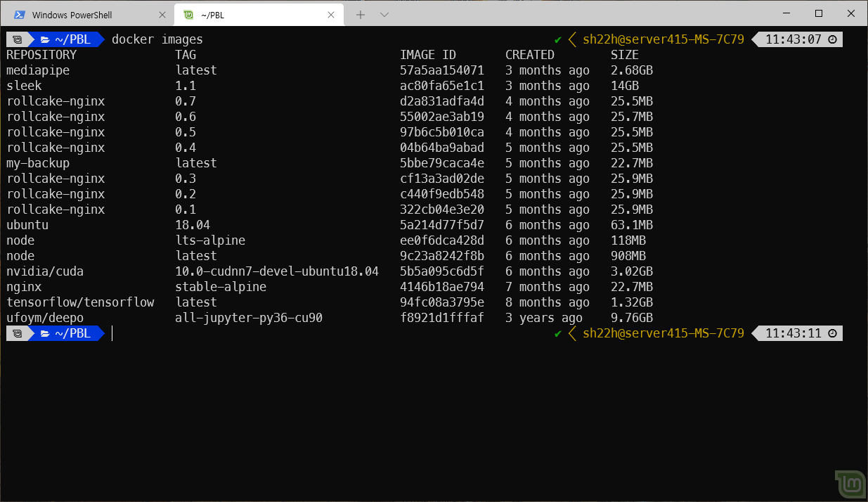Screen dimensions: 868x502
Task: Click the REPOSITORY column header
Action: 41,55
